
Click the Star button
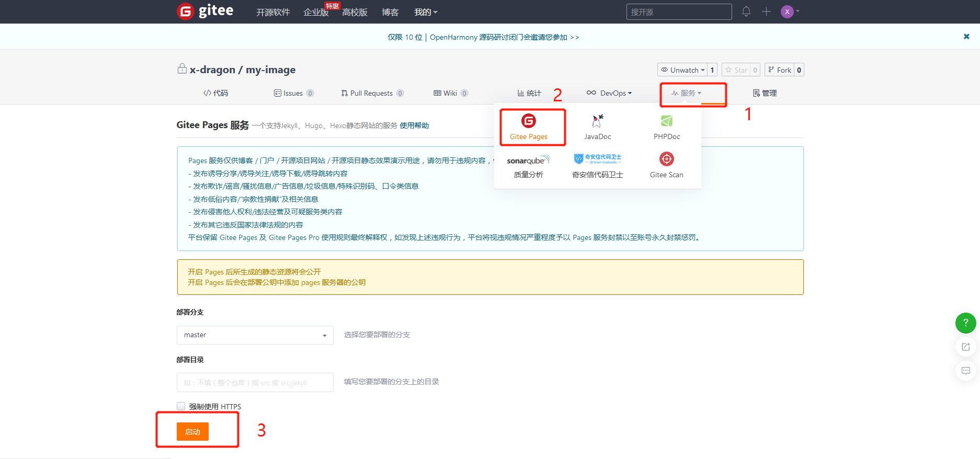(x=736, y=70)
